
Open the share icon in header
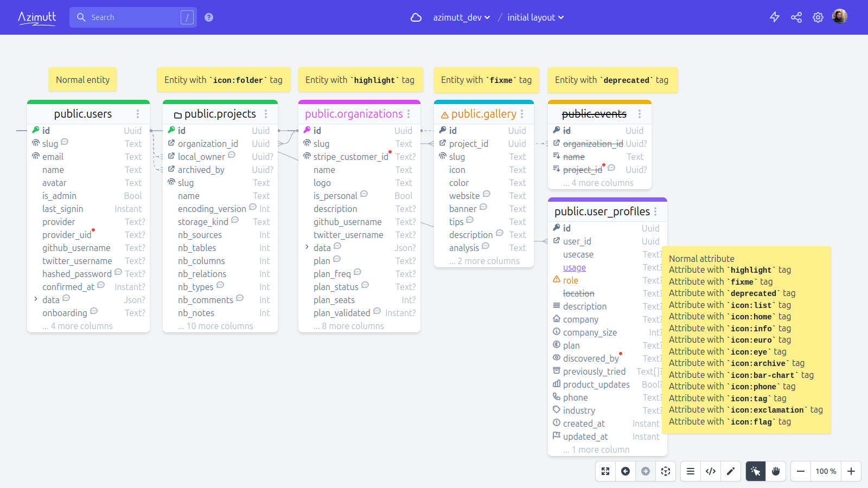point(796,17)
